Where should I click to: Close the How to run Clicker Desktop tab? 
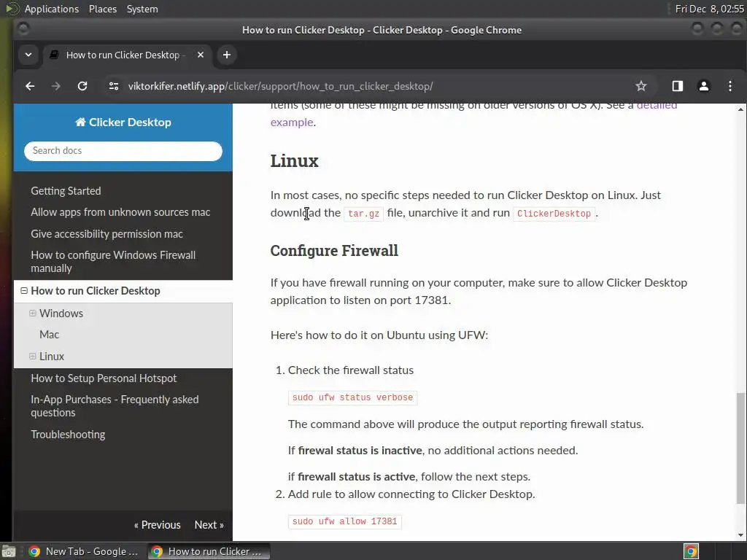pyautogui.click(x=201, y=55)
